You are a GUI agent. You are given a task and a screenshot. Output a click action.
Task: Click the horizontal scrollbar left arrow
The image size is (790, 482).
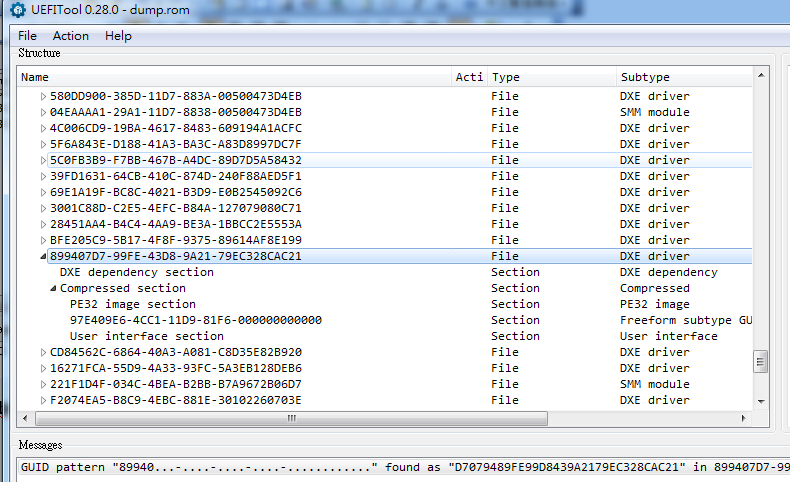[x=25, y=418]
